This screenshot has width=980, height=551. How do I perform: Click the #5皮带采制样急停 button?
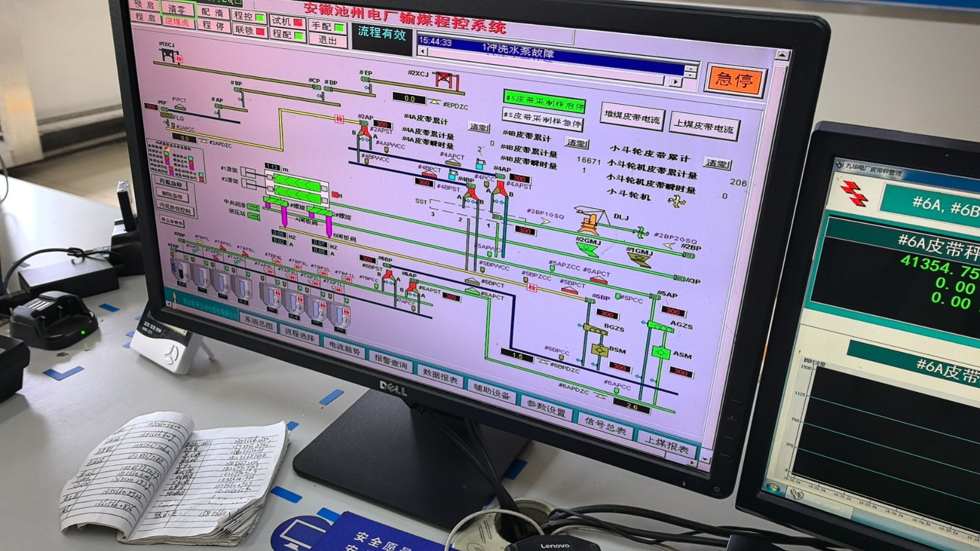pos(543,120)
